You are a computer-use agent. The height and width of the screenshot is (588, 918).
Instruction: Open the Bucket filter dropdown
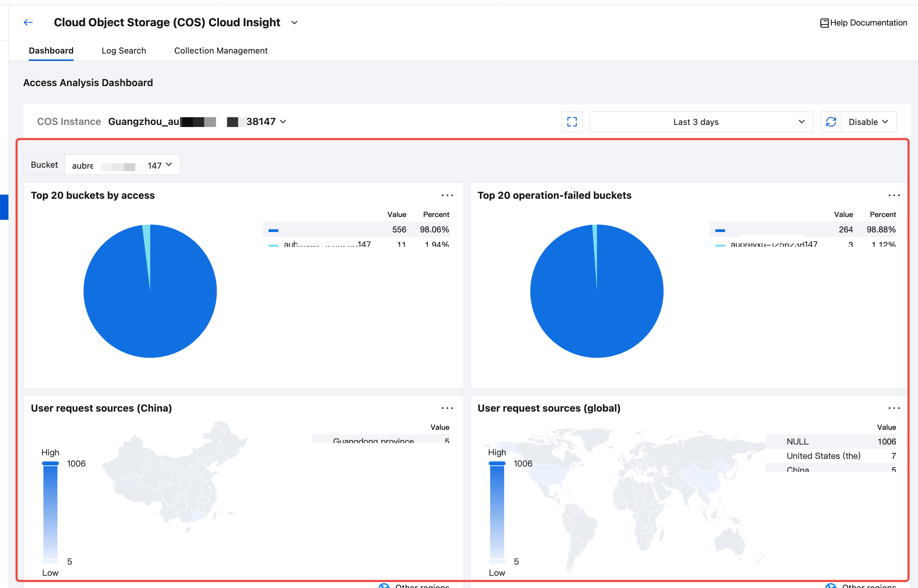[x=122, y=165]
